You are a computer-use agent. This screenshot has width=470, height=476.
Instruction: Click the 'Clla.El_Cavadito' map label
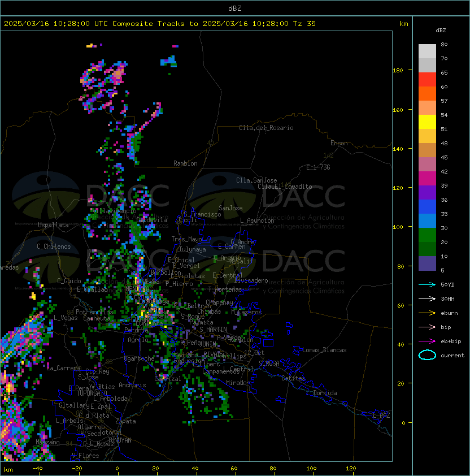[285, 187]
